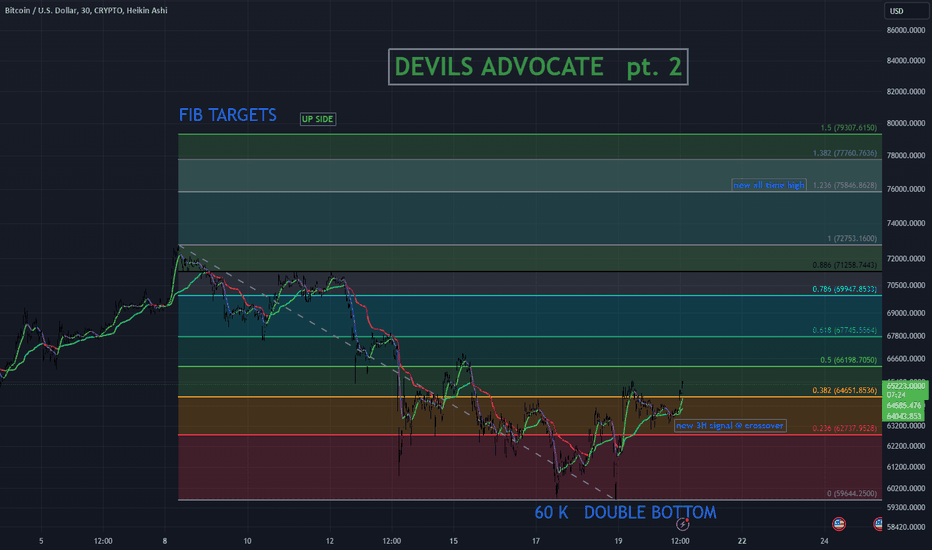932x550 pixels.
Task: Click the 0.236 (62737.9528) fib label
Action: click(x=845, y=428)
